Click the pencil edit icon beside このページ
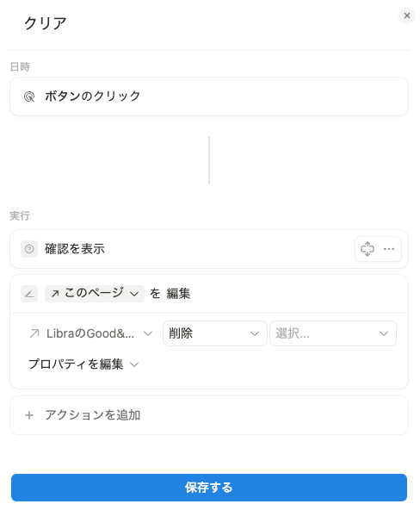 pyautogui.click(x=29, y=294)
